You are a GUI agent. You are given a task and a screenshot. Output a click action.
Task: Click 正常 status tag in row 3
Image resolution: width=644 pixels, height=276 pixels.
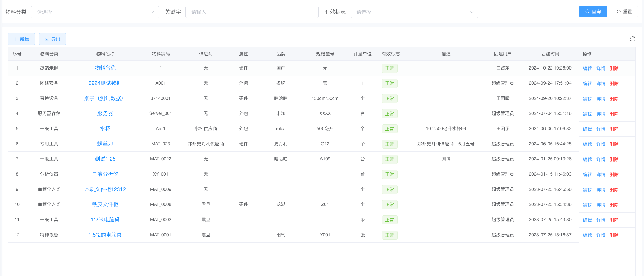point(389,99)
